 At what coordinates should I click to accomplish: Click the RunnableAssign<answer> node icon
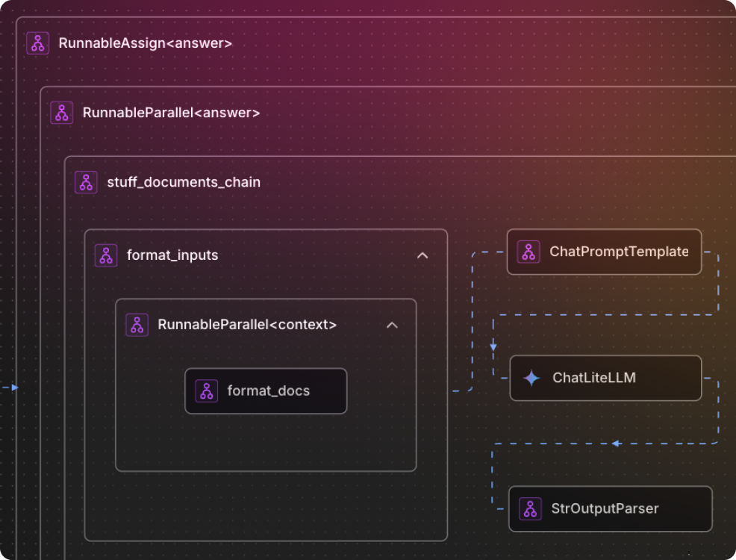click(x=38, y=43)
